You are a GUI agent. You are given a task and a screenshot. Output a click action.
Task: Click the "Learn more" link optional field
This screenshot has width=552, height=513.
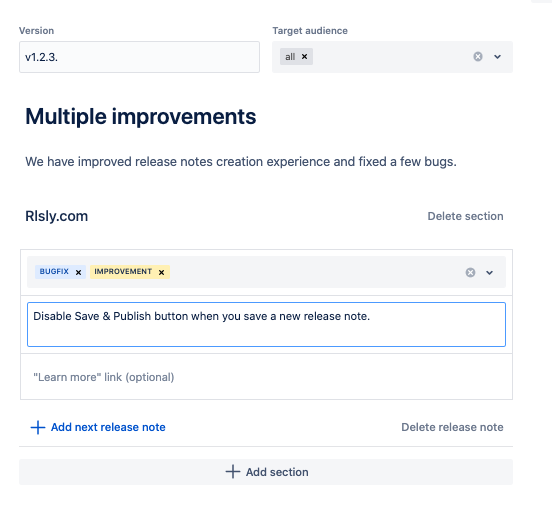266,377
